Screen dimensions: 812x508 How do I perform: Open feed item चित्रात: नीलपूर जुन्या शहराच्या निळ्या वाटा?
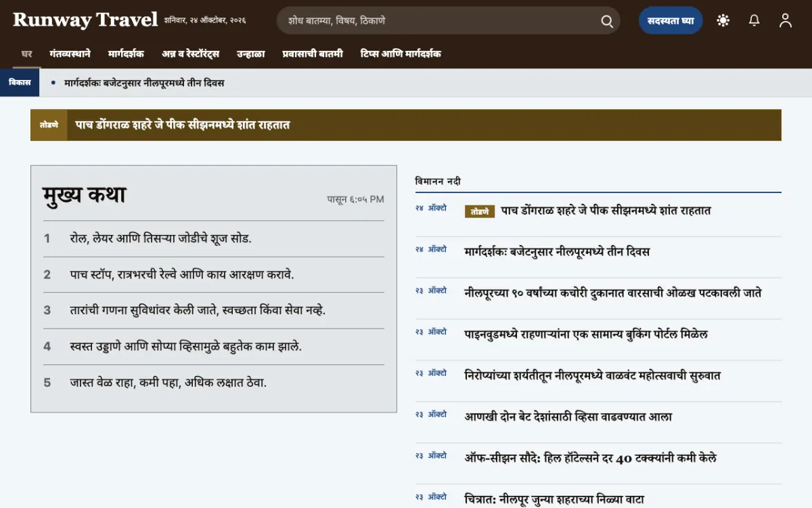(554, 499)
